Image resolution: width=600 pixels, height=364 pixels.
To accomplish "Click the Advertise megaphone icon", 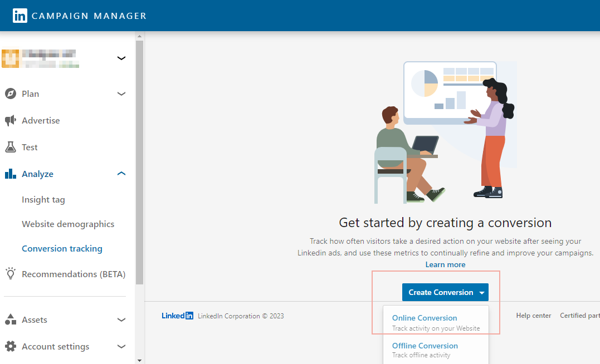I will (x=11, y=120).
